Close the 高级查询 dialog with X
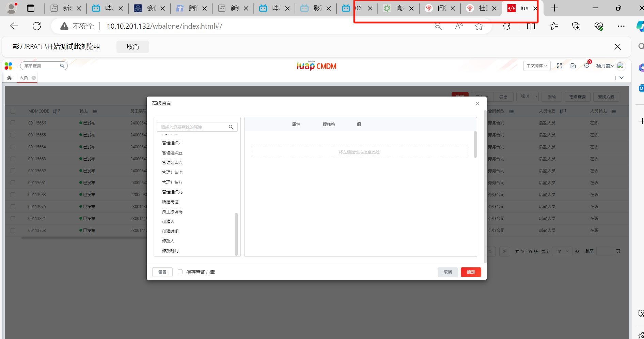 tap(477, 104)
